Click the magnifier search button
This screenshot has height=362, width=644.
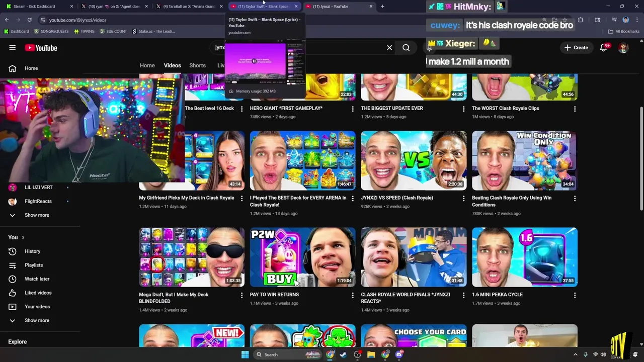pos(406,48)
